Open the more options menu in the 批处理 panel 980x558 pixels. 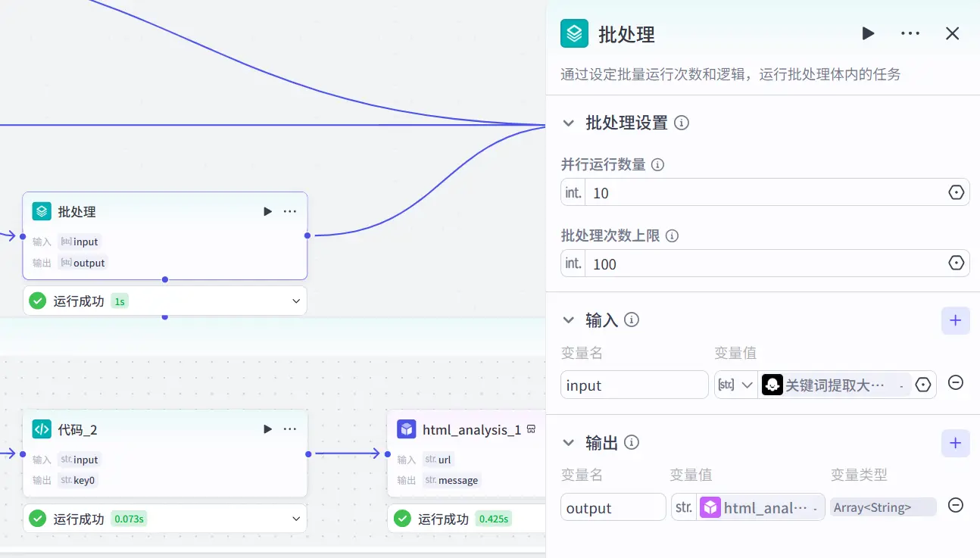pyautogui.click(x=910, y=33)
